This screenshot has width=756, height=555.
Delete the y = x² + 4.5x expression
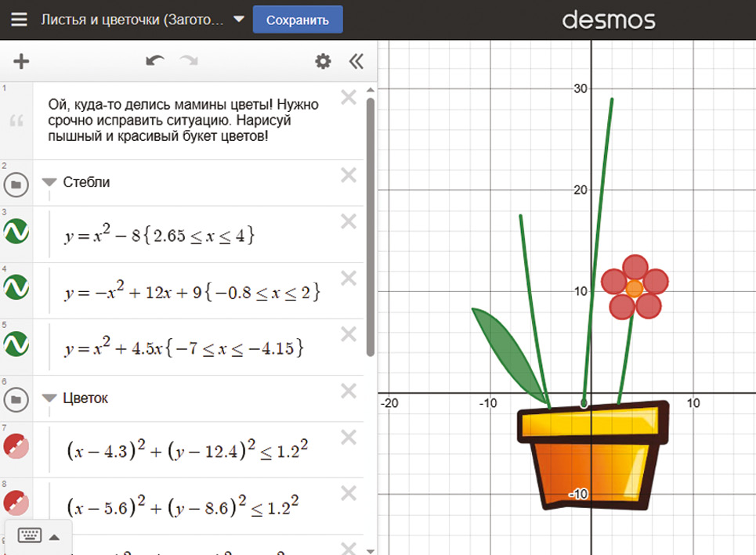[349, 335]
